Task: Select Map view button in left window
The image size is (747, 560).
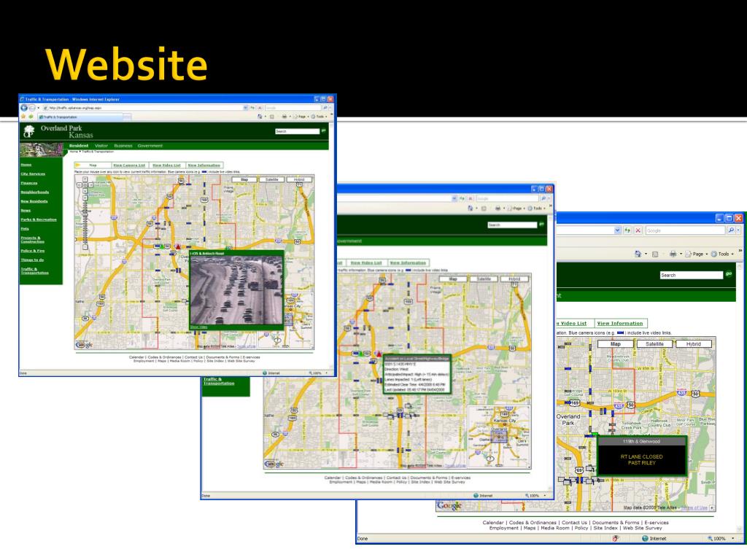Action: 244,179
